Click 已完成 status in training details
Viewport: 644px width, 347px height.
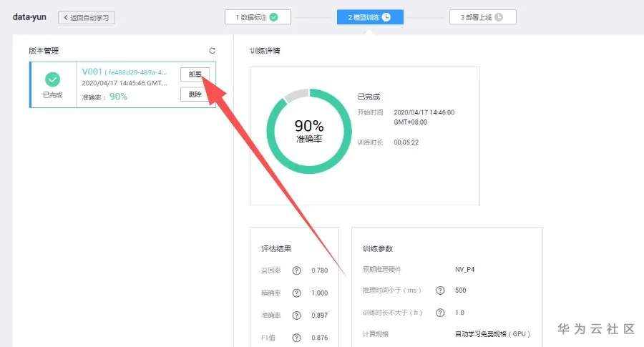pyautogui.click(x=369, y=97)
